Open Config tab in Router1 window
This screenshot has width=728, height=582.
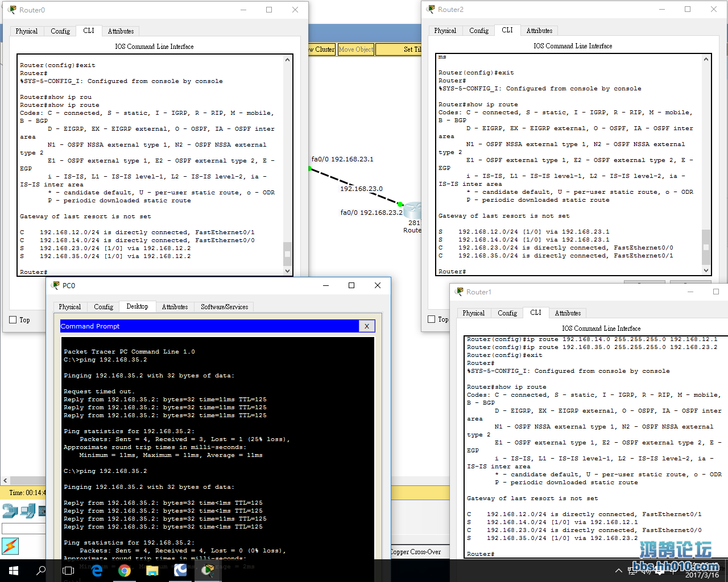click(x=507, y=313)
